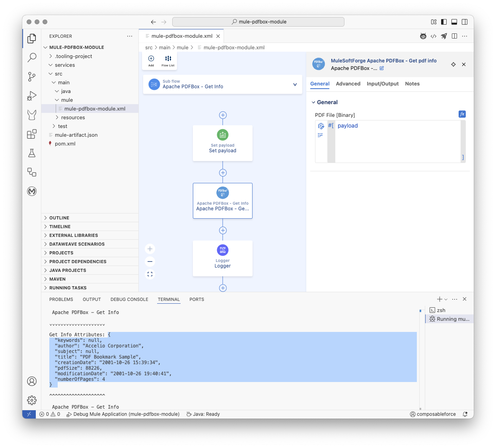Select the Run and Debug activity bar icon
This screenshot has width=496, height=448.
tap(31, 96)
